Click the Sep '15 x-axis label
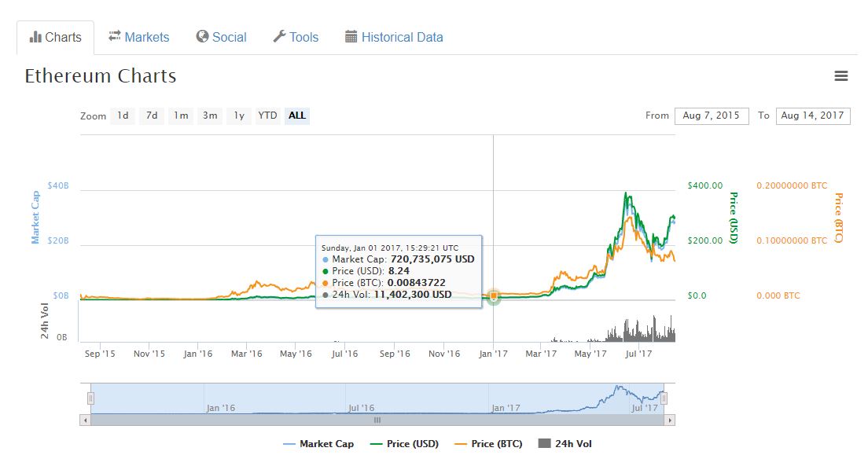 (x=100, y=354)
